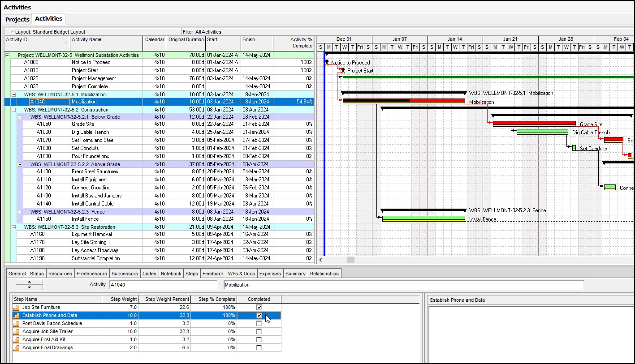Click the Step Weight Percent column header
This screenshot has width=635, height=364.
[x=164, y=299]
